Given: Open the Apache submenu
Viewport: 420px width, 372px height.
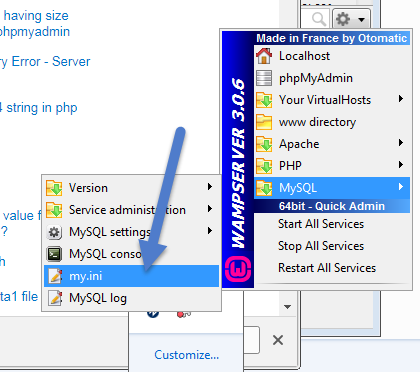Looking at the screenshot, I should [332, 144].
